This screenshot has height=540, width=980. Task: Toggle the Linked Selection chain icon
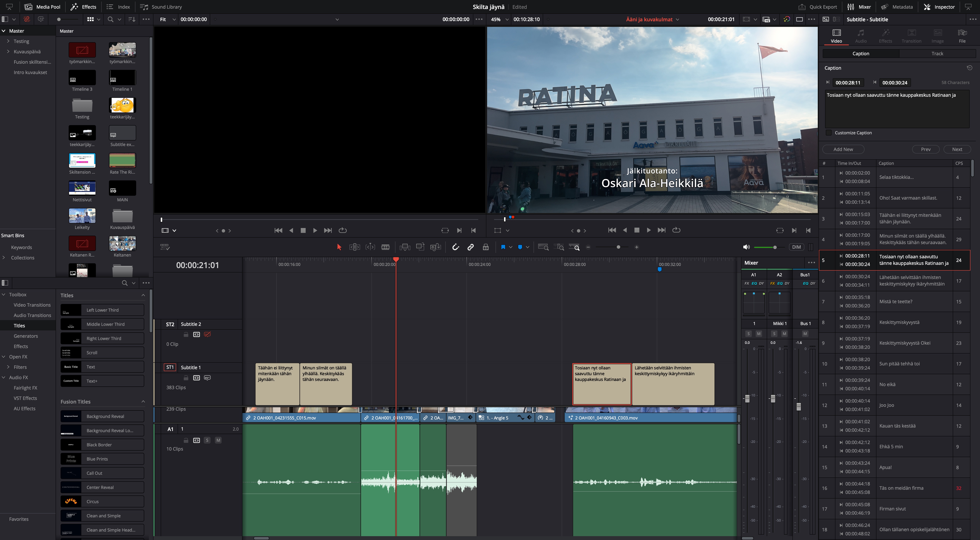click(471, 247)
